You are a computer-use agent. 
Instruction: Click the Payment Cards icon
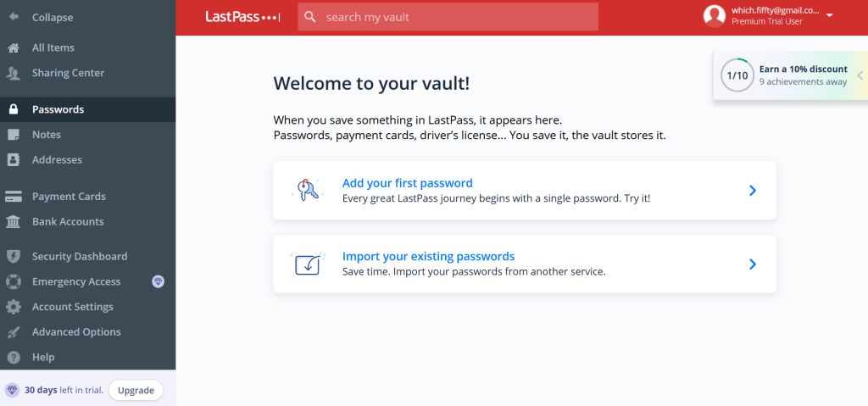pos(14,197)
